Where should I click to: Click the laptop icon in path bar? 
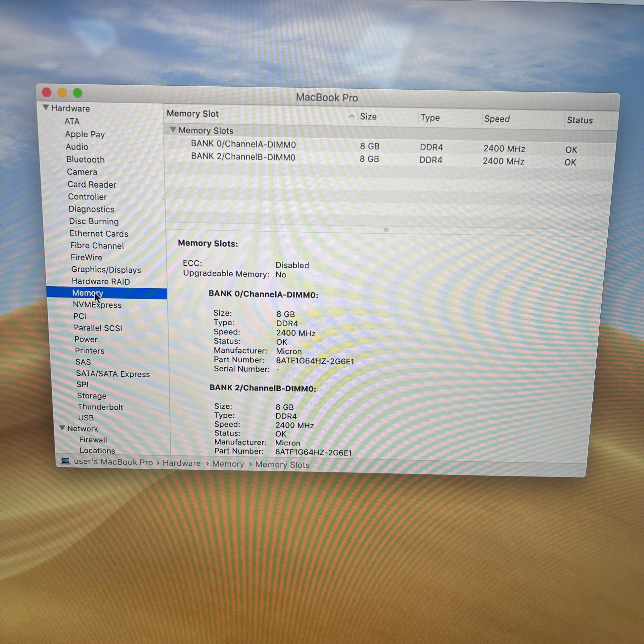point(65,461)
